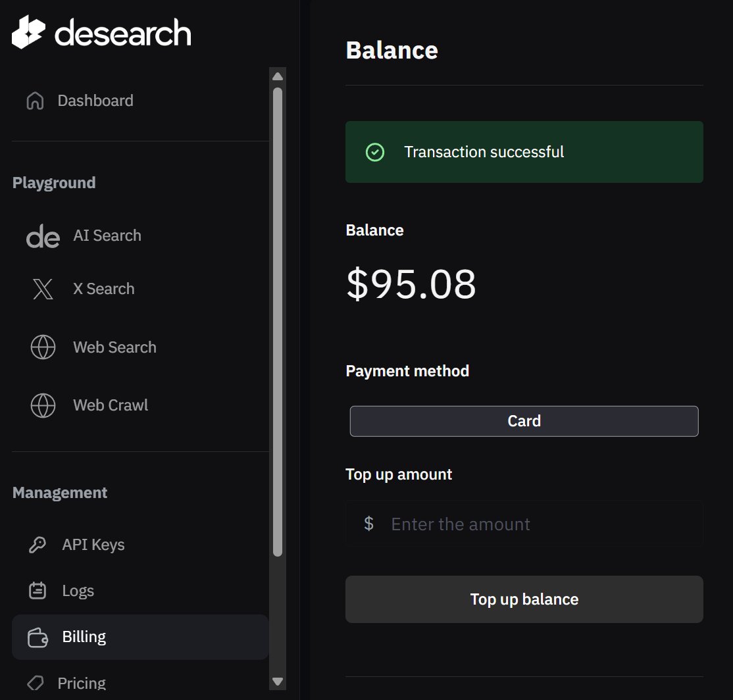Click the Management section heading

60,493
